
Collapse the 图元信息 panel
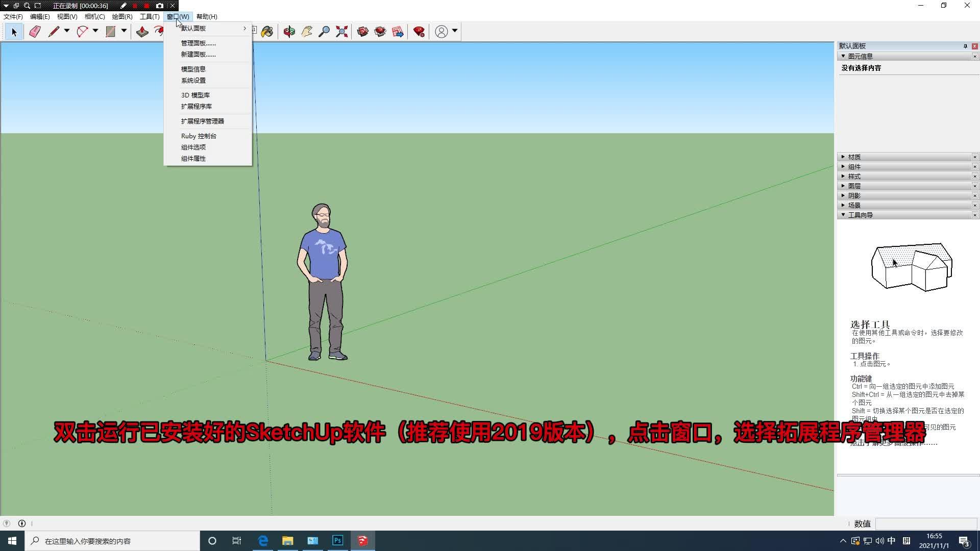(843, 56)
